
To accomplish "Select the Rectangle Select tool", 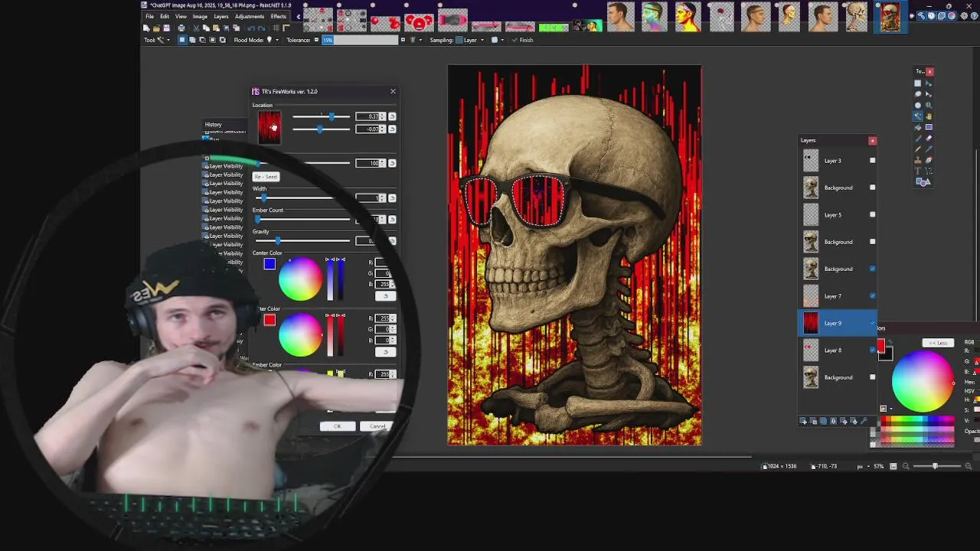I will pos(918,83).
